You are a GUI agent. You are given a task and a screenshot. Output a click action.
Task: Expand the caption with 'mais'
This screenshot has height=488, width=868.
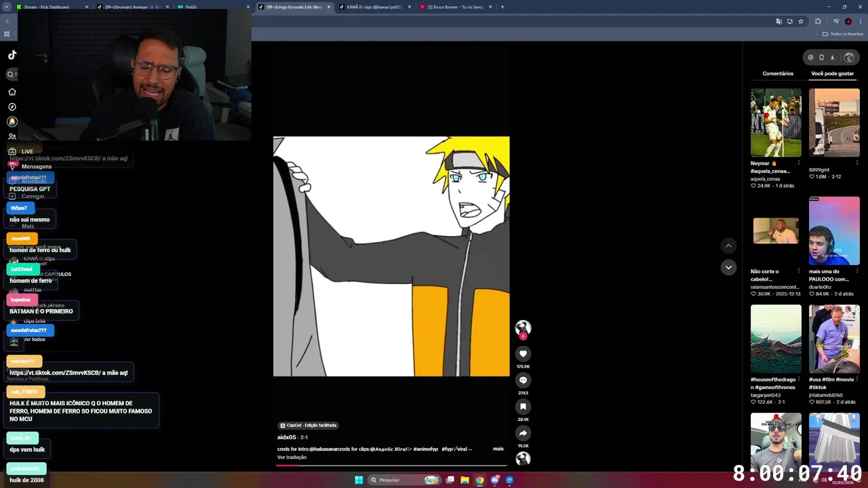tap(498, 449)
